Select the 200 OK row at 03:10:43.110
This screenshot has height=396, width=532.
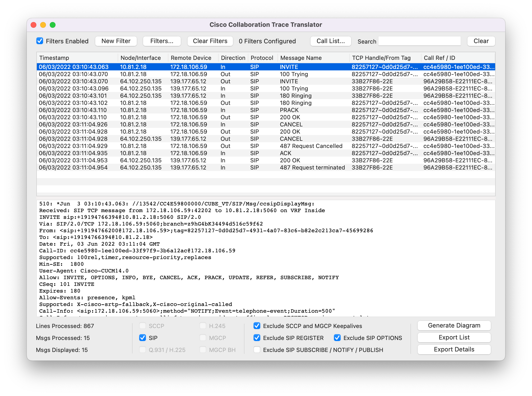266,117
